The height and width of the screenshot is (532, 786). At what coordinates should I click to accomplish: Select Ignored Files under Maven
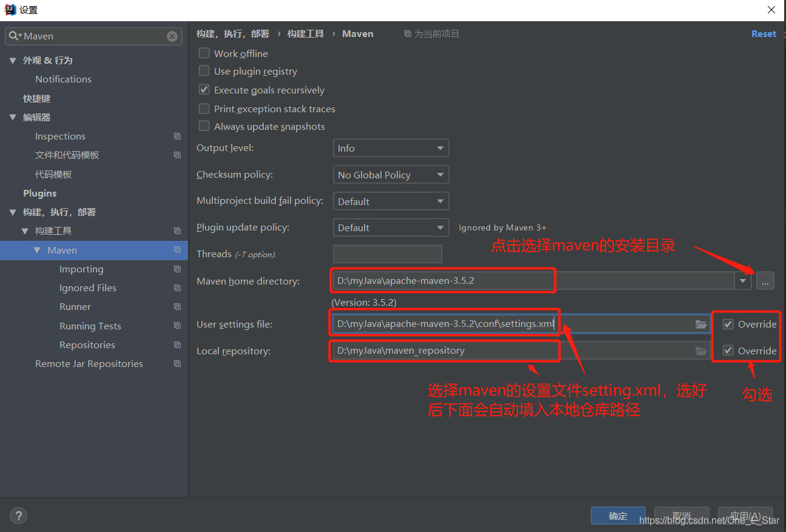(88, 288)
